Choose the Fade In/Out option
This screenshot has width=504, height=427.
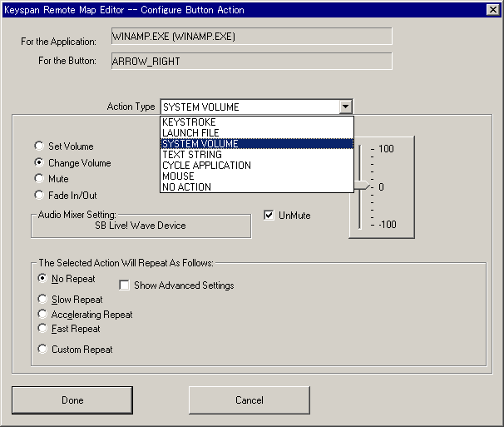click(39, 195)
